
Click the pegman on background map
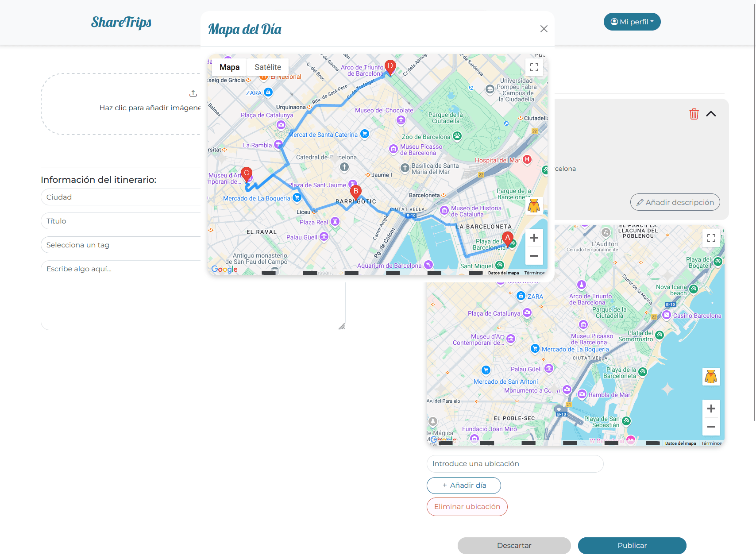[711, 377]
